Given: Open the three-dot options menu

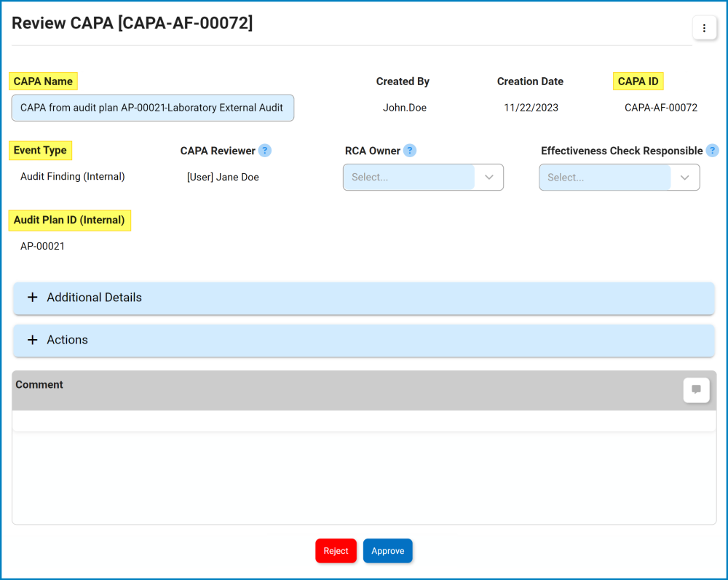Looking at the screenshot, I should coord(704,28).
